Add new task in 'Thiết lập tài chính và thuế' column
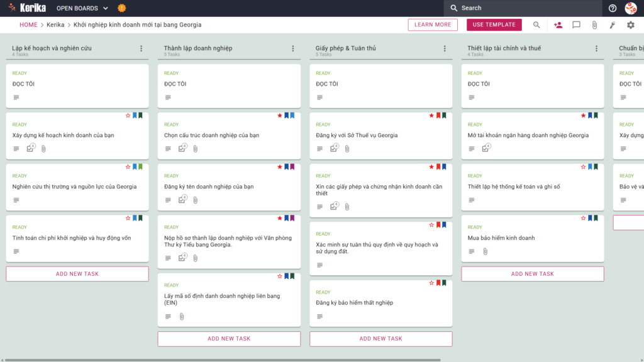 pos(533,274)
